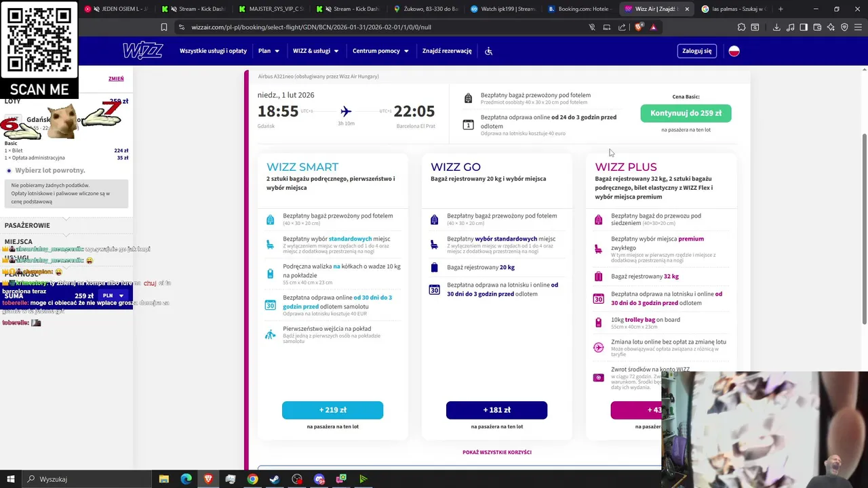
Task: Close the Wizz Air browser tab
Action: tap(686, 9)
